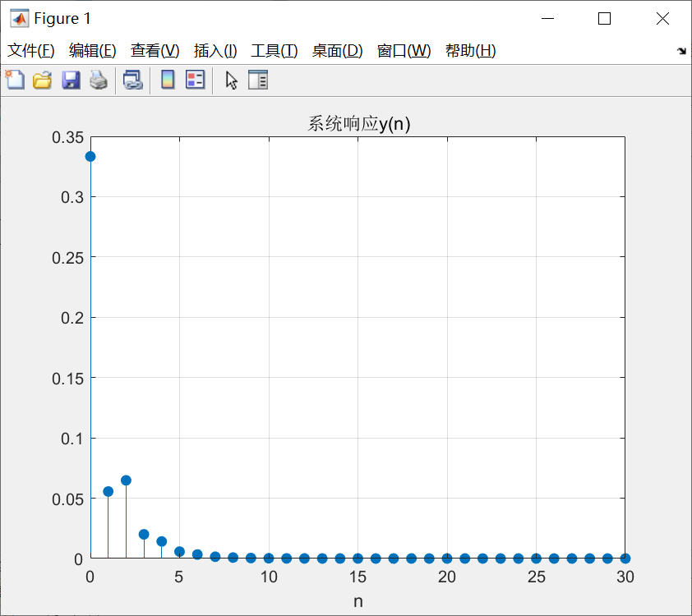Maximize the Figure 1 window
This screenshot has height=616, width=692.
[x=604, y=19]
